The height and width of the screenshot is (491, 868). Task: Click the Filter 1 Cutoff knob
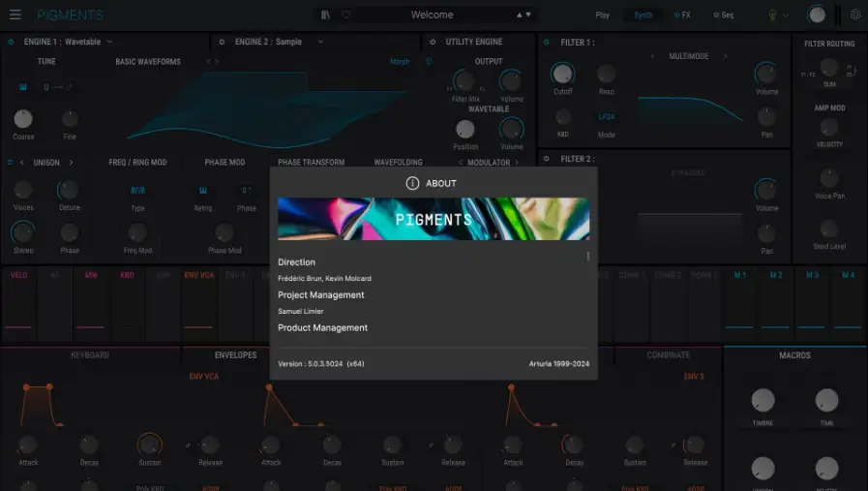click(x=562, y=74)
